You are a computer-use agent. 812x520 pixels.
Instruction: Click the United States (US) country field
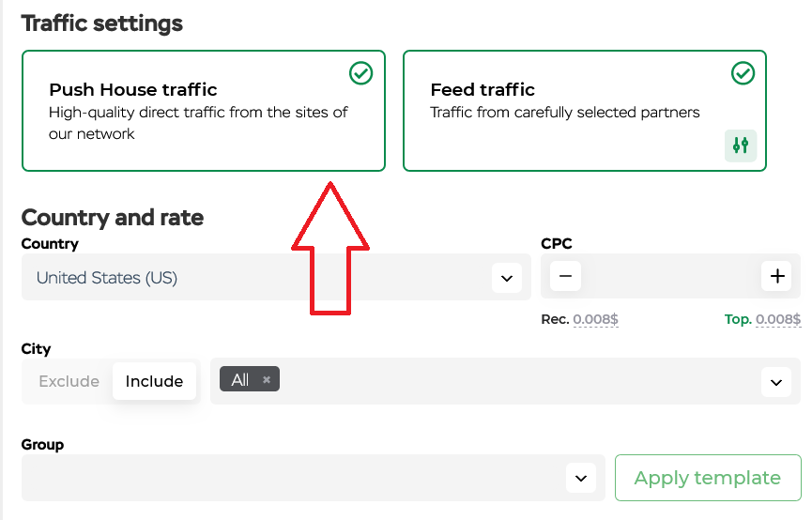[276, 277]
